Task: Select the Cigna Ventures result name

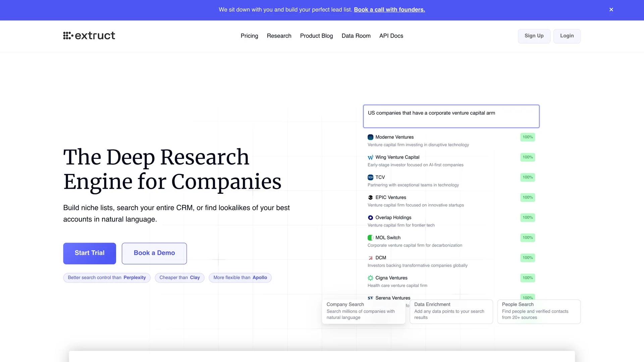Action: [391, 278]
